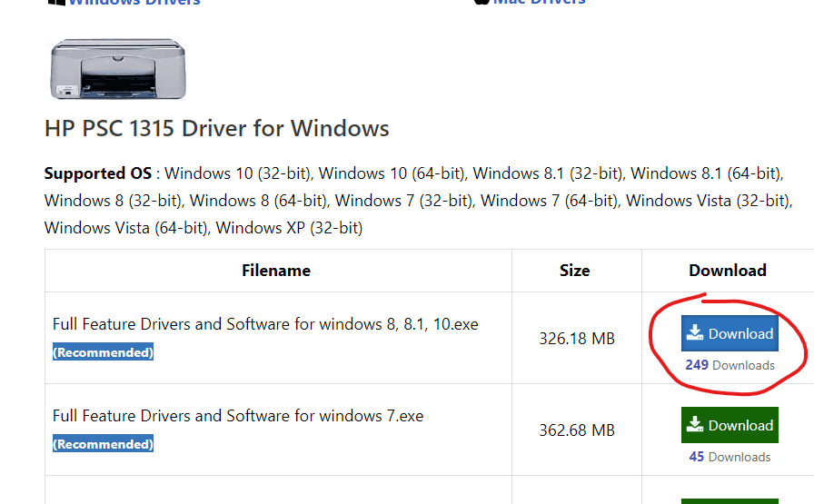Click the Size column header
The height and width of the screenshot is (504, 814).
[575, 271]
